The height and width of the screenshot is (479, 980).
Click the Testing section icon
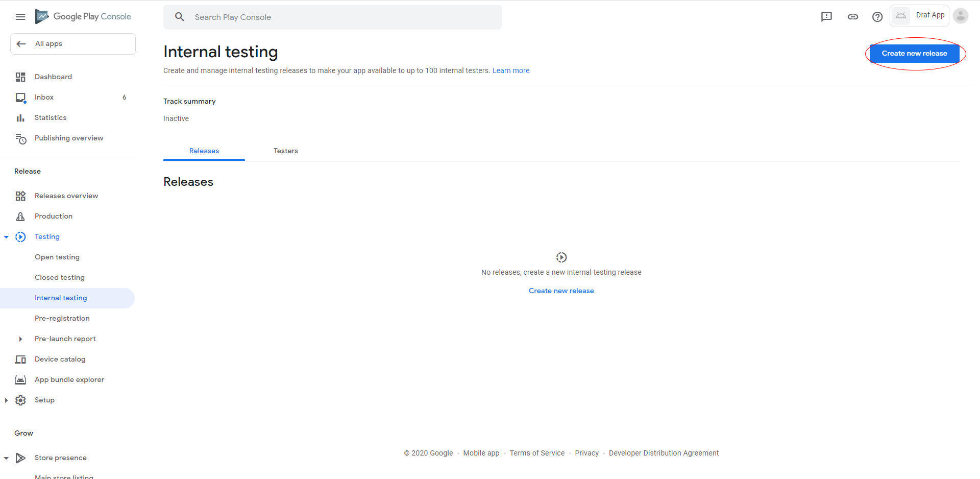coord(20,237)
